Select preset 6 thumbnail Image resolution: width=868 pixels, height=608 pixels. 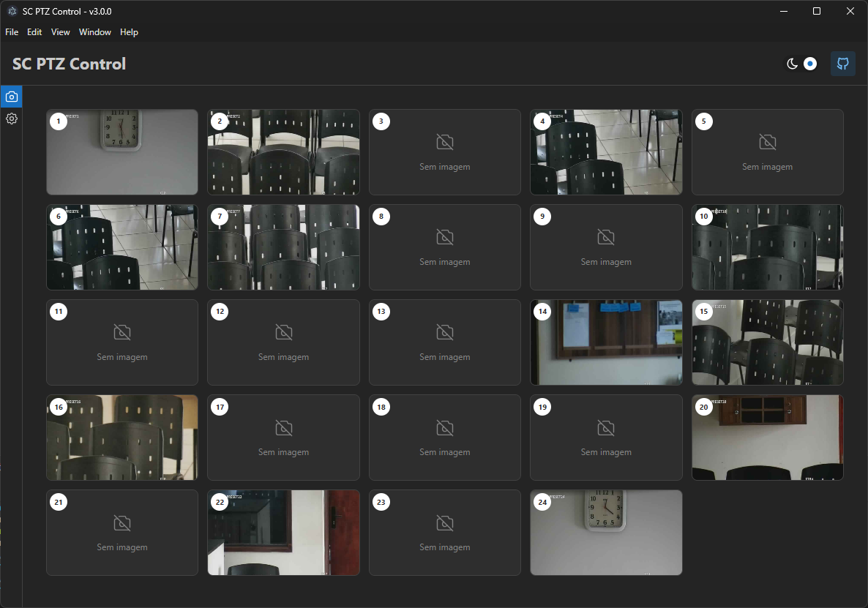[122, 247]
